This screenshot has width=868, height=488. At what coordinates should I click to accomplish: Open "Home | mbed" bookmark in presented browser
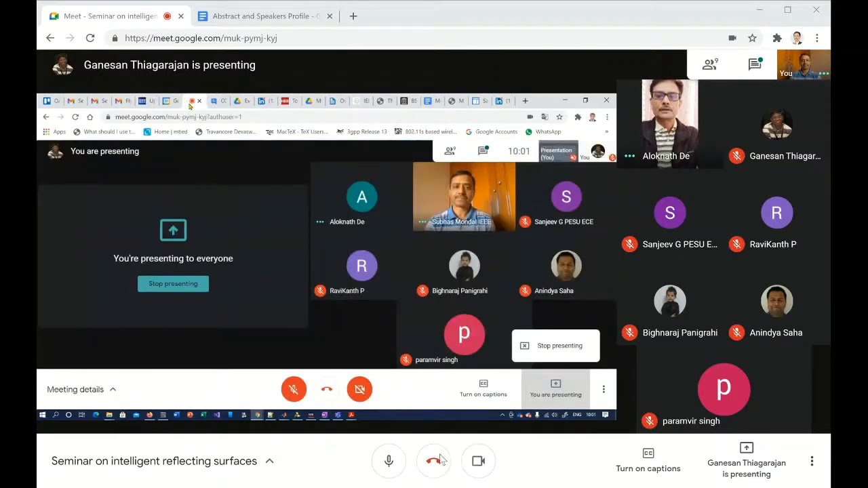[x=164, y=131]
